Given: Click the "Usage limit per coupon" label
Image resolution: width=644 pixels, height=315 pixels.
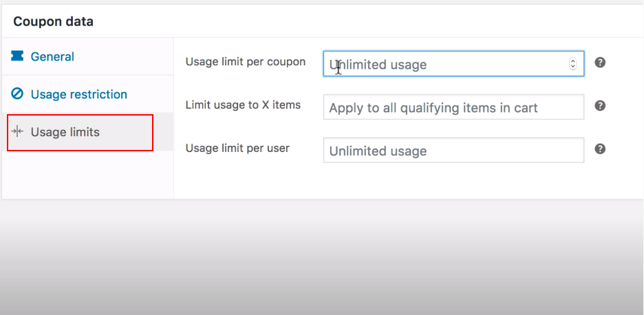Looking at the screenshot, I should [245, 62].
